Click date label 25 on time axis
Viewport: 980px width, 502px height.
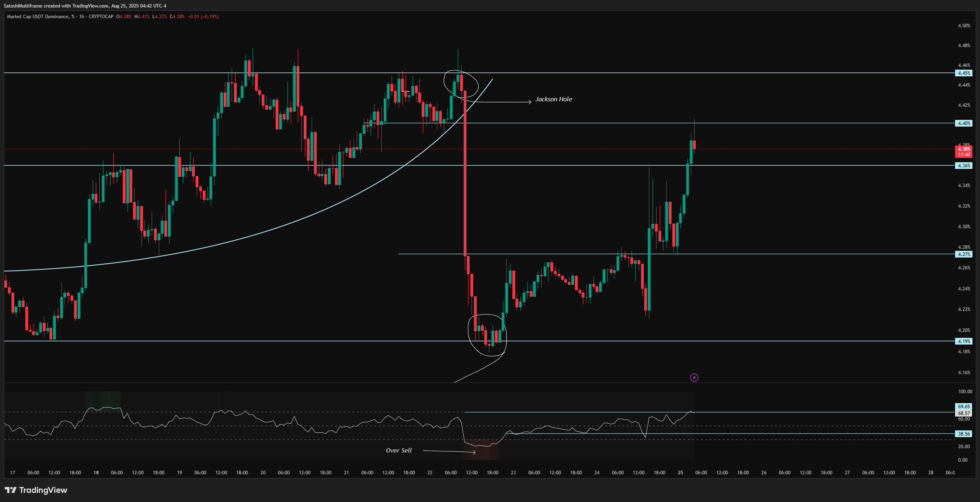pos(680,473)
